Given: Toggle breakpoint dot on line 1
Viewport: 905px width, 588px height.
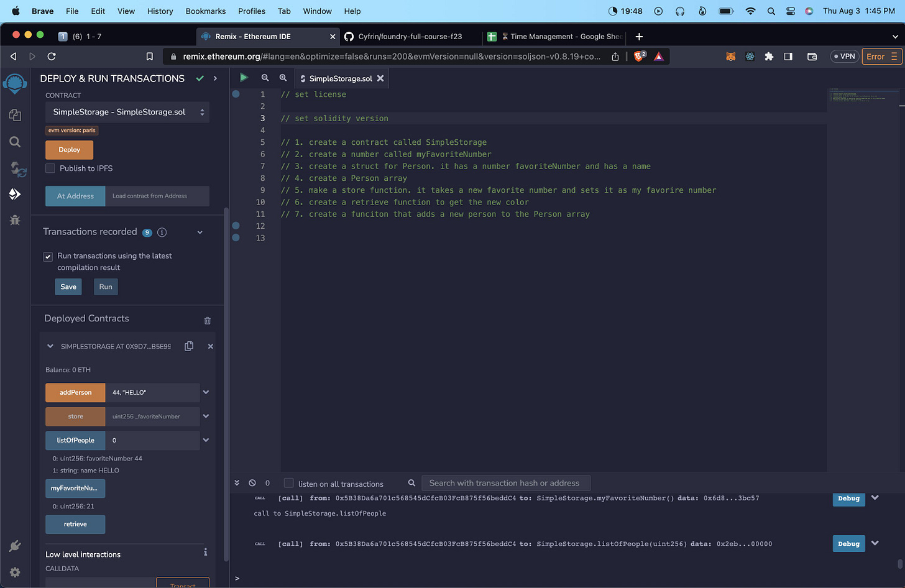Looking at the screenshot, I should [236, 94].
